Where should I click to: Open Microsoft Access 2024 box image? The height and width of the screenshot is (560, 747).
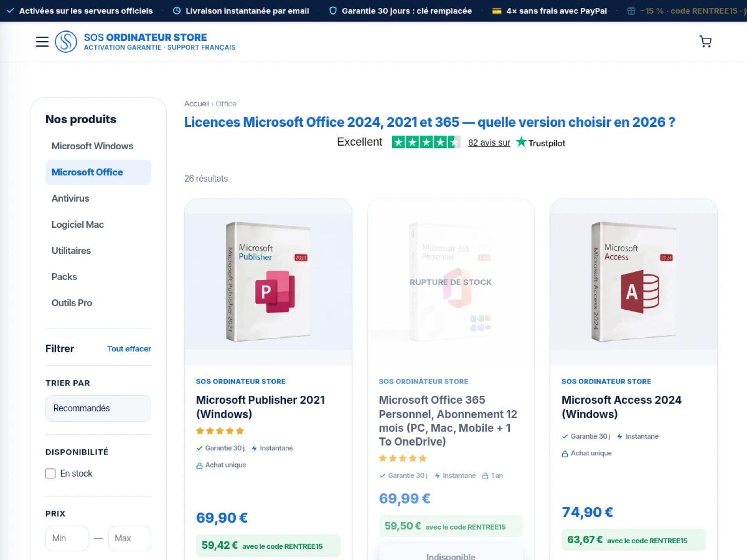coord(634,281)
